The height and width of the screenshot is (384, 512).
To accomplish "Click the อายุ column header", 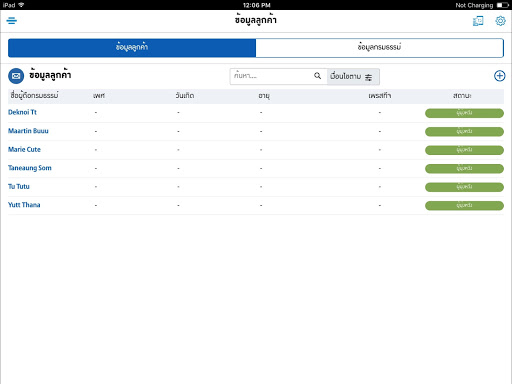I will (x=264, y=96).
